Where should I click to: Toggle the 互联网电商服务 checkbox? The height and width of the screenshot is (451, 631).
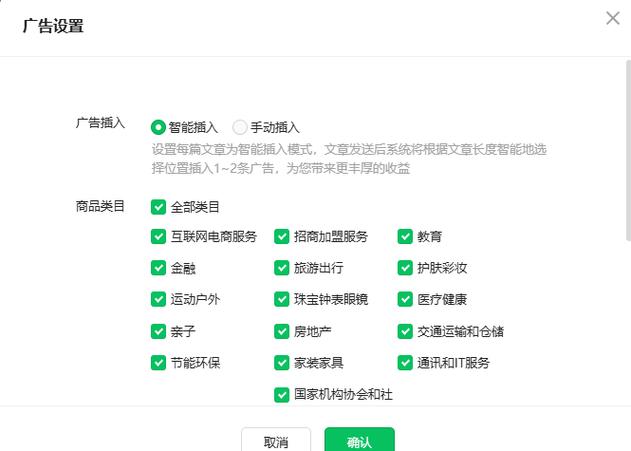pos(158,237)
